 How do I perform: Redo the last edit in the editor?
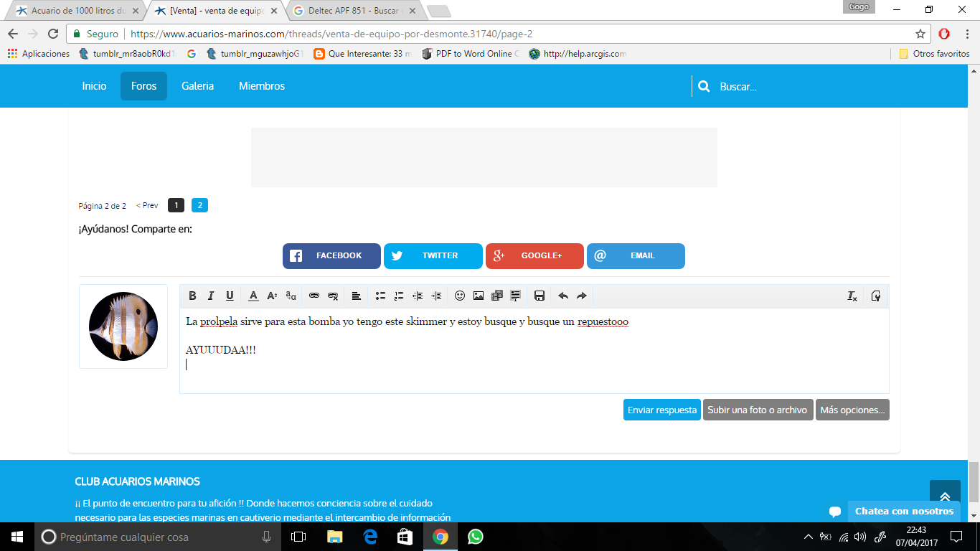click(x=582, y=296)
